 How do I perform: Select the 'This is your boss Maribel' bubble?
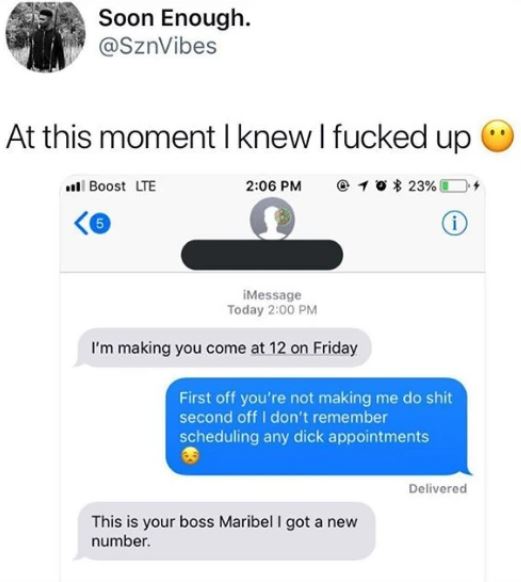[226, 531]
